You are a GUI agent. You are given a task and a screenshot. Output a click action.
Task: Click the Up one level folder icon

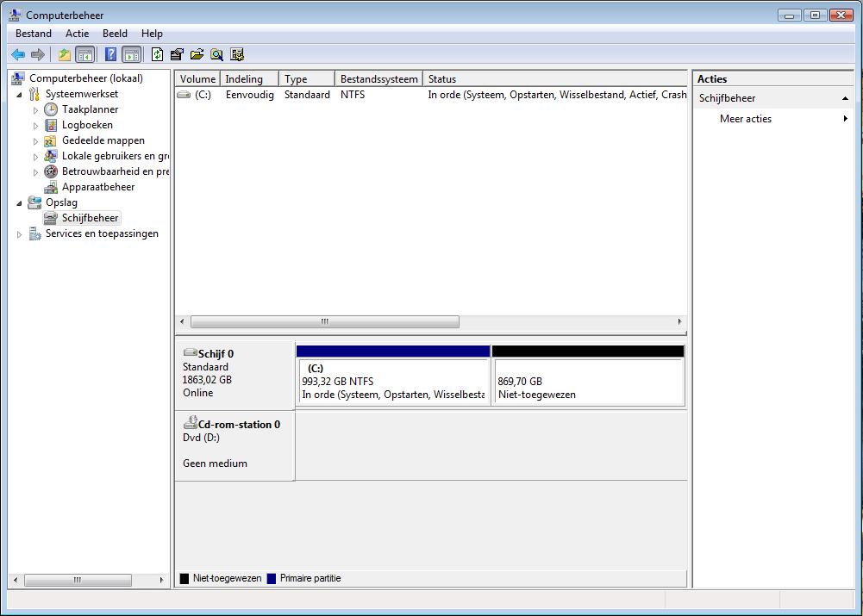point(65,55)
